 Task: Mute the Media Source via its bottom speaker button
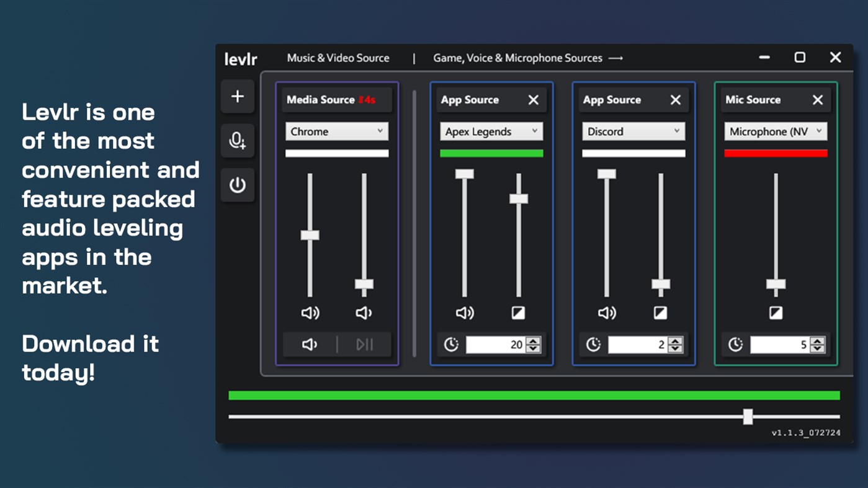(310, 344)
